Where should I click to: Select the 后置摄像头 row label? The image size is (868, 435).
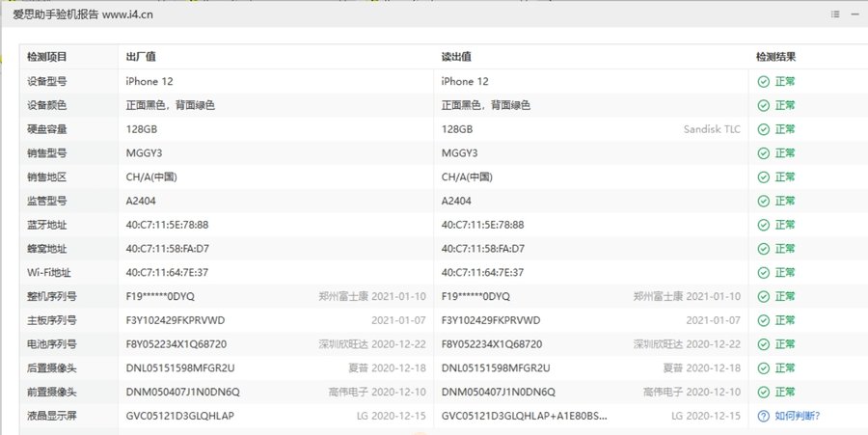[52, 368]
